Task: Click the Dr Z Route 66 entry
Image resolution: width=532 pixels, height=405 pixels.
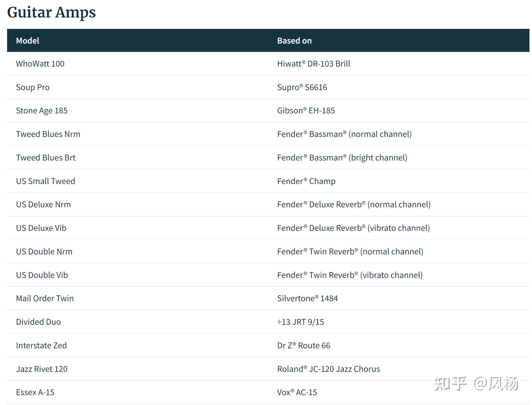Action: 304,346
